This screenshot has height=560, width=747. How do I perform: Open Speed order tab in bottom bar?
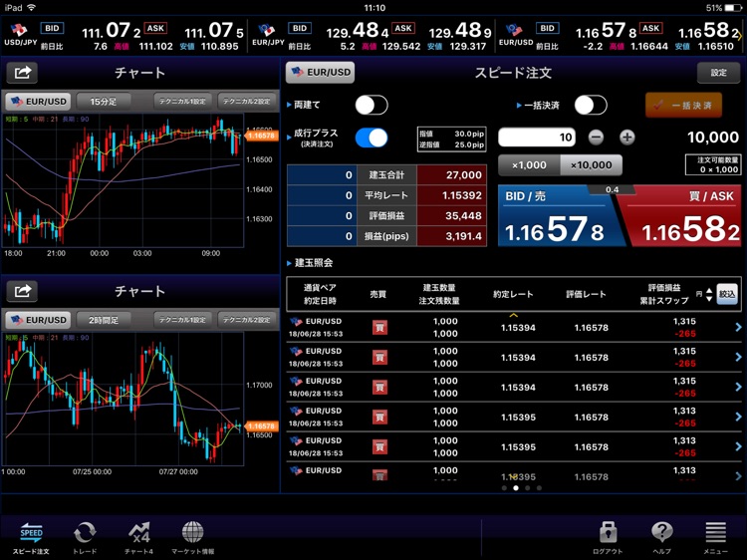click(x=31, y=538)
